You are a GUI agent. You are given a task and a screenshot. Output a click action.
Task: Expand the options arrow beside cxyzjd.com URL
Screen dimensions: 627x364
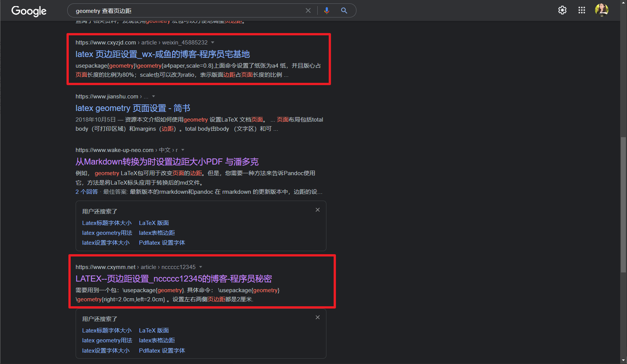213,43
